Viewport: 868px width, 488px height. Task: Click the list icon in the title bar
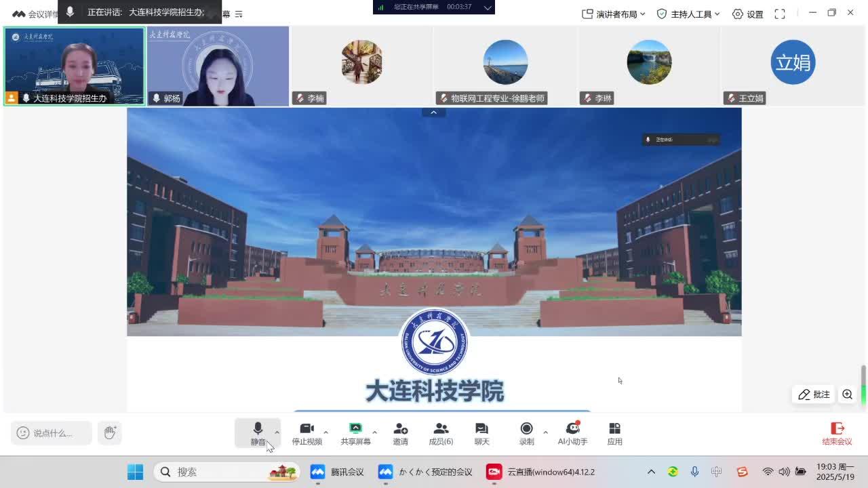pos(239,14)
